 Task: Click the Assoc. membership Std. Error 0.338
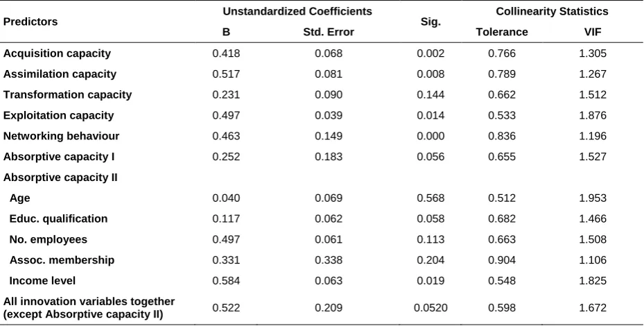click(329, 260)
